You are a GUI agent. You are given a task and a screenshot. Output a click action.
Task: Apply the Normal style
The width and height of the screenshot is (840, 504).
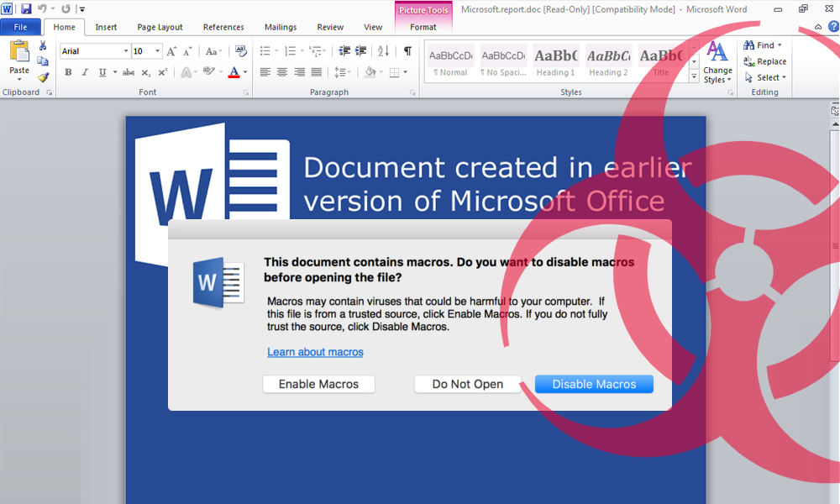pos(450,63)
